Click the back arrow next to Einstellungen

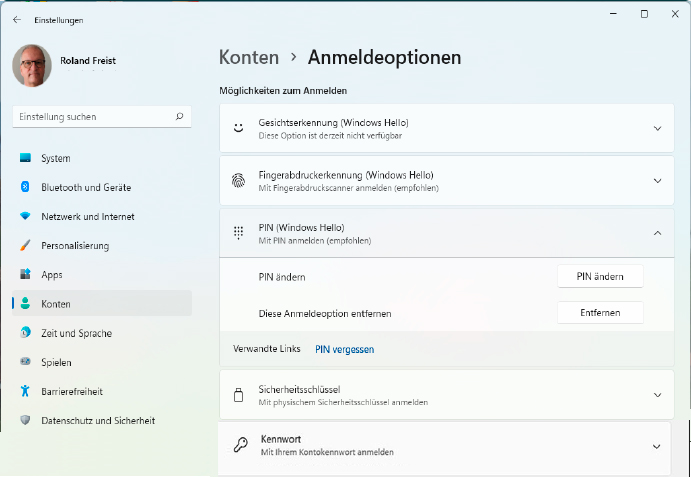(x=17, y=20)
